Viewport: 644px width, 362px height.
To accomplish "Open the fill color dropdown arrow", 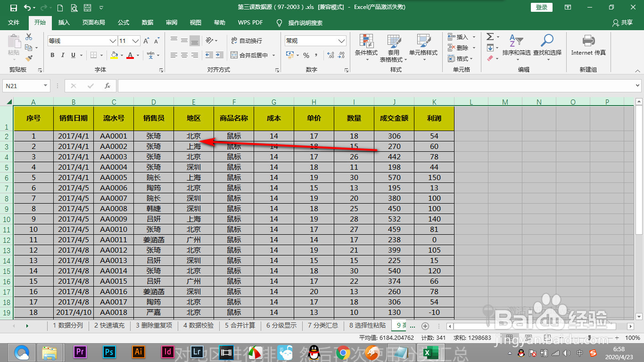I will (121, 55).
